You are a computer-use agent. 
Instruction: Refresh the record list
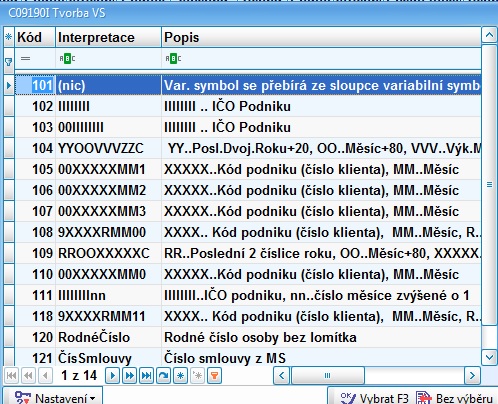[x=163, y=376]
